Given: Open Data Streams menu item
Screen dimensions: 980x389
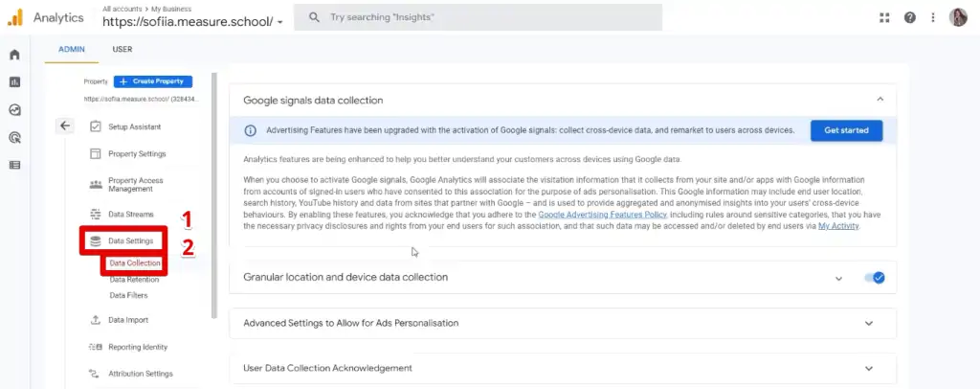Looking at the screenshot, I should pyautogui.click(x=130, y=214).
